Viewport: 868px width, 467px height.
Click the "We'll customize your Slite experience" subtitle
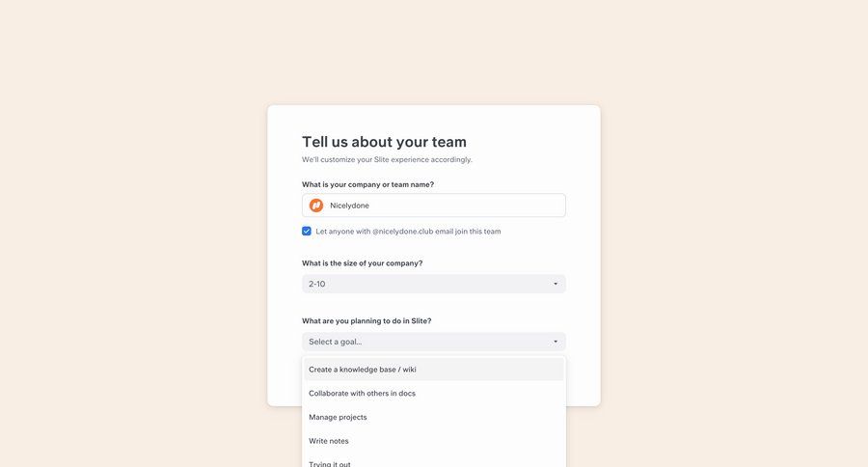tap(387, 159)
